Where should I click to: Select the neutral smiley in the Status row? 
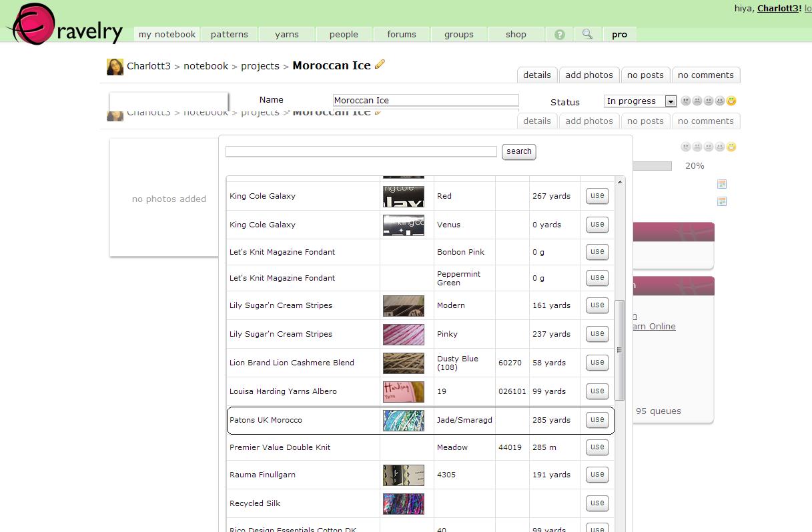(709, 101)
